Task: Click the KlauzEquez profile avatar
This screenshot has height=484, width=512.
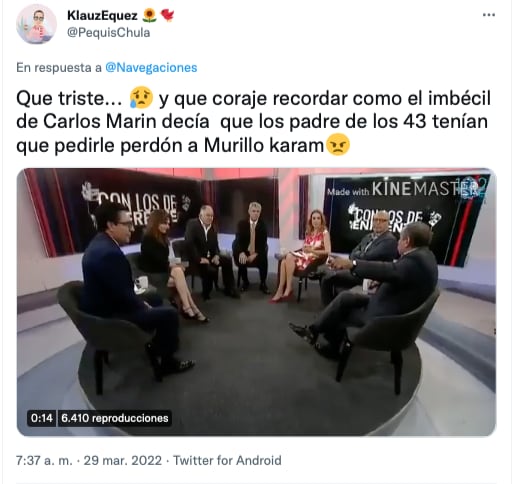Action: coord(36,24)
